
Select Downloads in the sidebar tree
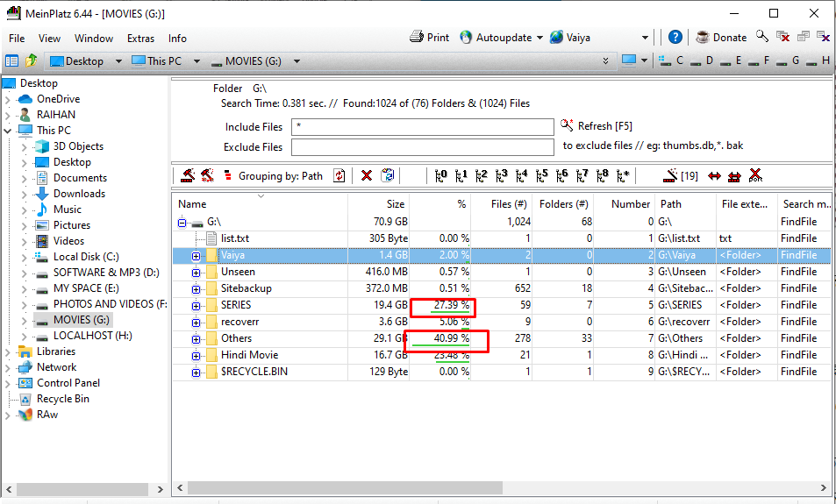[79, 194]
